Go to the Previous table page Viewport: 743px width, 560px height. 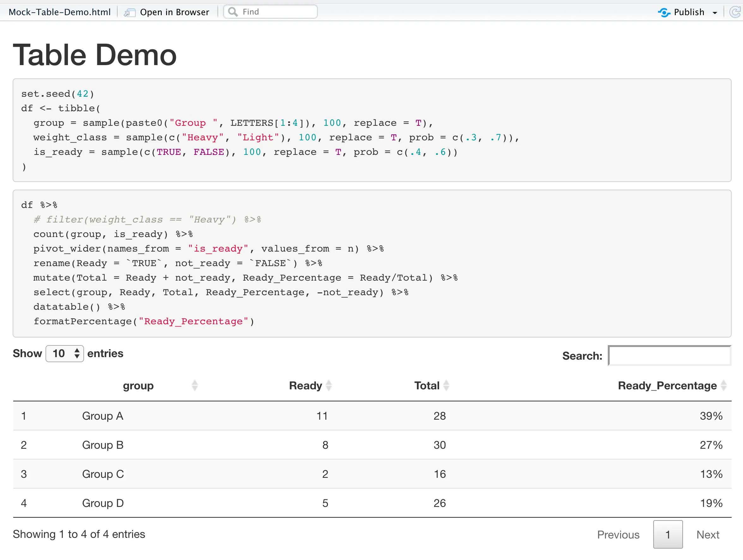(618, 535)
